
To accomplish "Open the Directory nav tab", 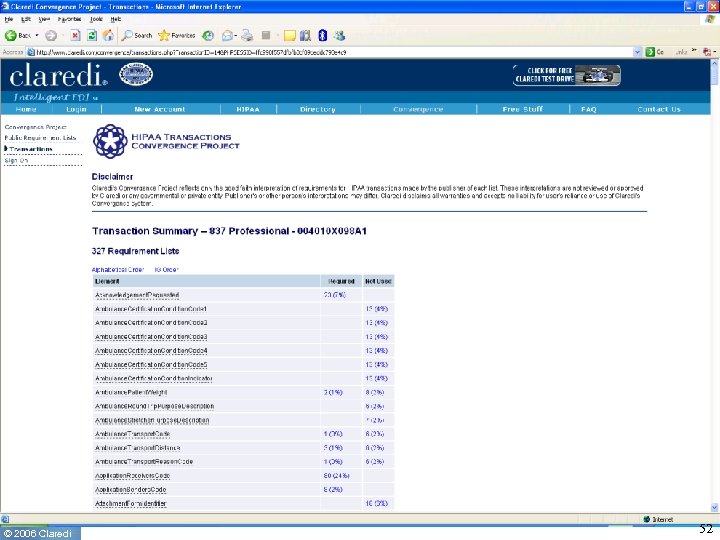I will pyautogui.click(x=318, y=109).
